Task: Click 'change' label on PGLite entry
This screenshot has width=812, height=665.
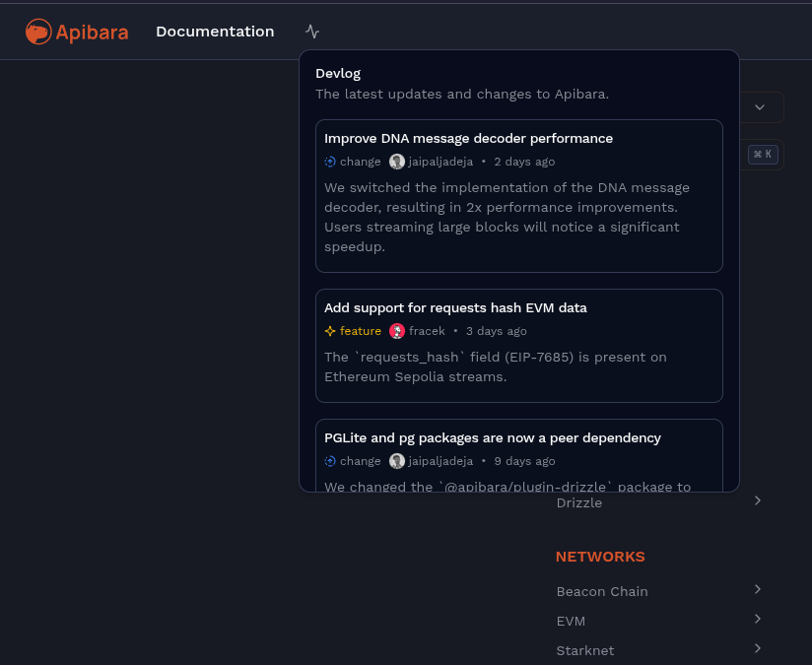Action: pos(361,461)
